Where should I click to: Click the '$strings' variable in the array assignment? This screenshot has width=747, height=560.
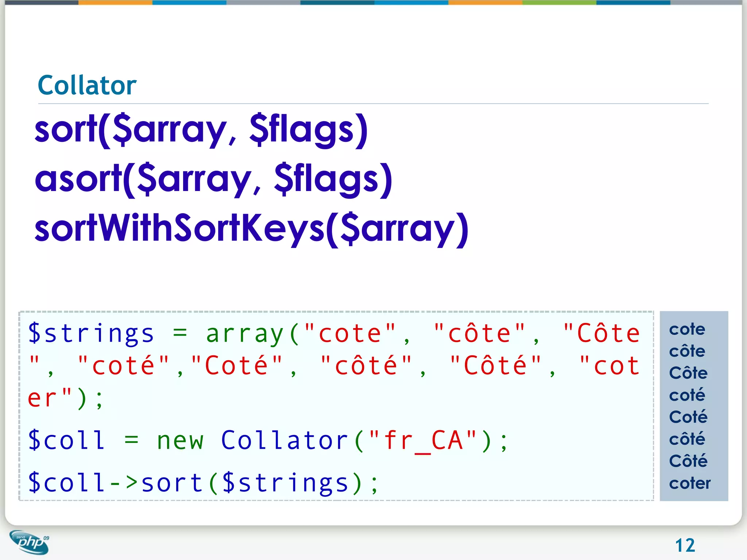point(91,333)
